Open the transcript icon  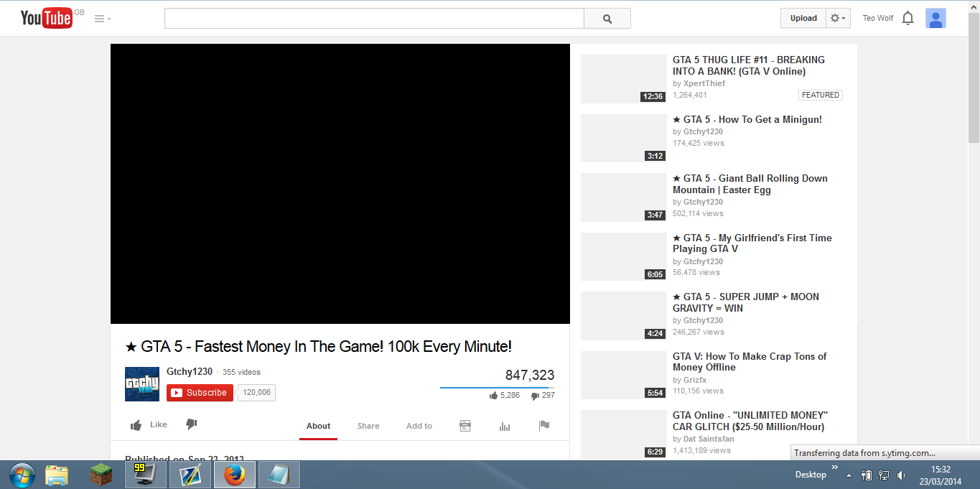[465, 426]
